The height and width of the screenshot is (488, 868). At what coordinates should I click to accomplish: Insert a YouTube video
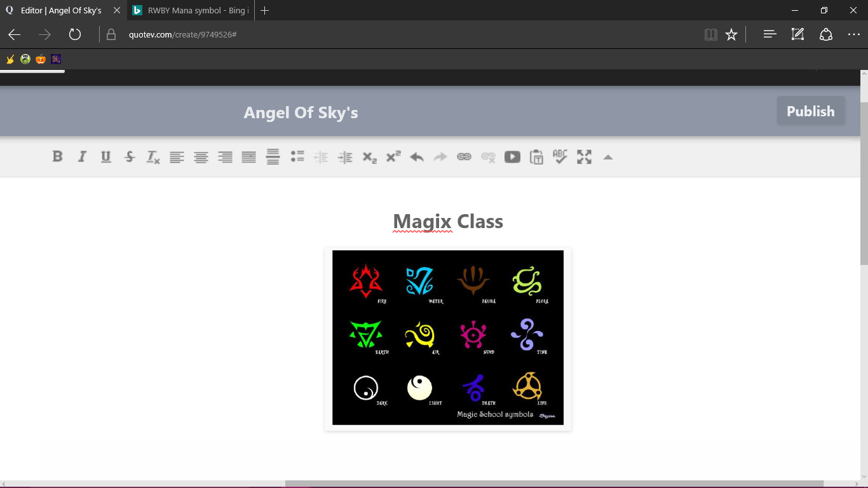point(512,156)
